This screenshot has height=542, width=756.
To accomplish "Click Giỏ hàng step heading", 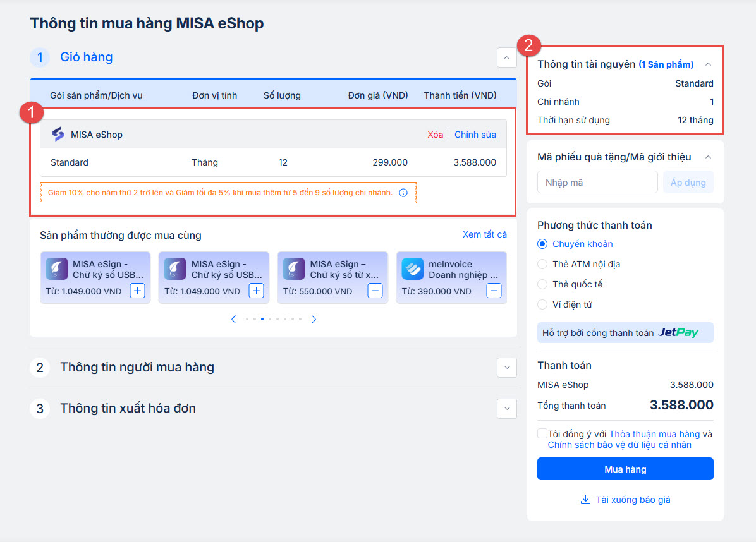I will pyautogui.click(x=87, y=57).
